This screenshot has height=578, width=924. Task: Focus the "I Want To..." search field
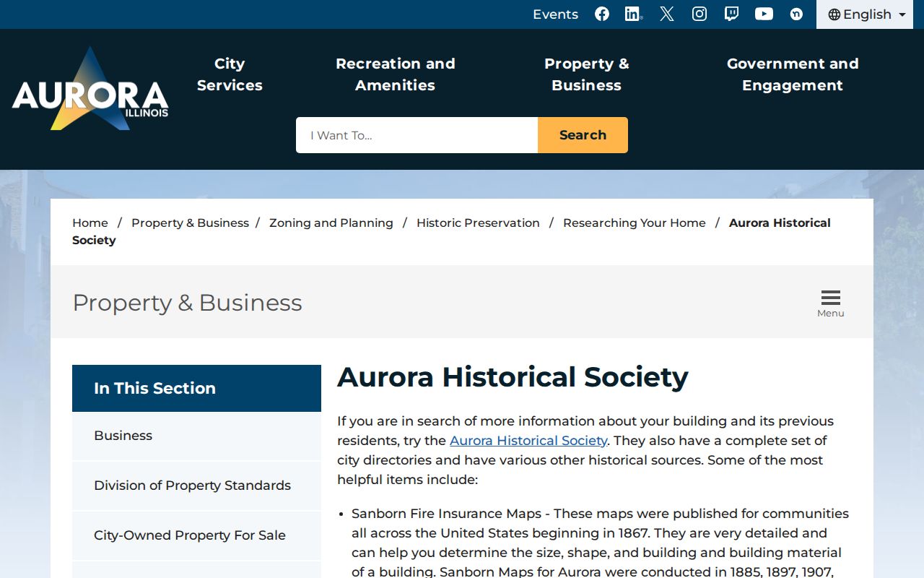417,135
